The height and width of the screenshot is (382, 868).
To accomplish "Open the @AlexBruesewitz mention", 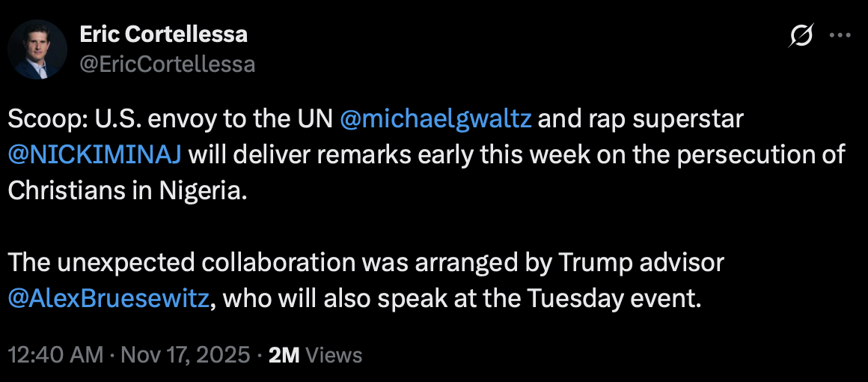I will 108,297.
